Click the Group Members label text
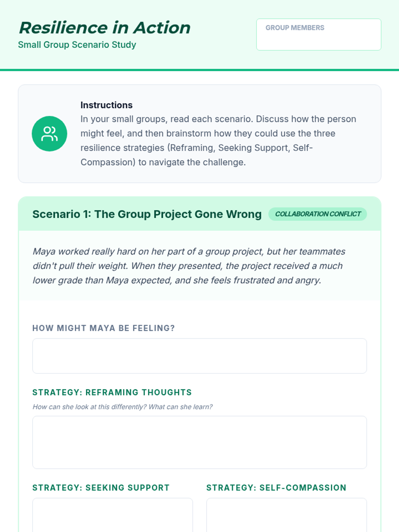 [295, 28]
